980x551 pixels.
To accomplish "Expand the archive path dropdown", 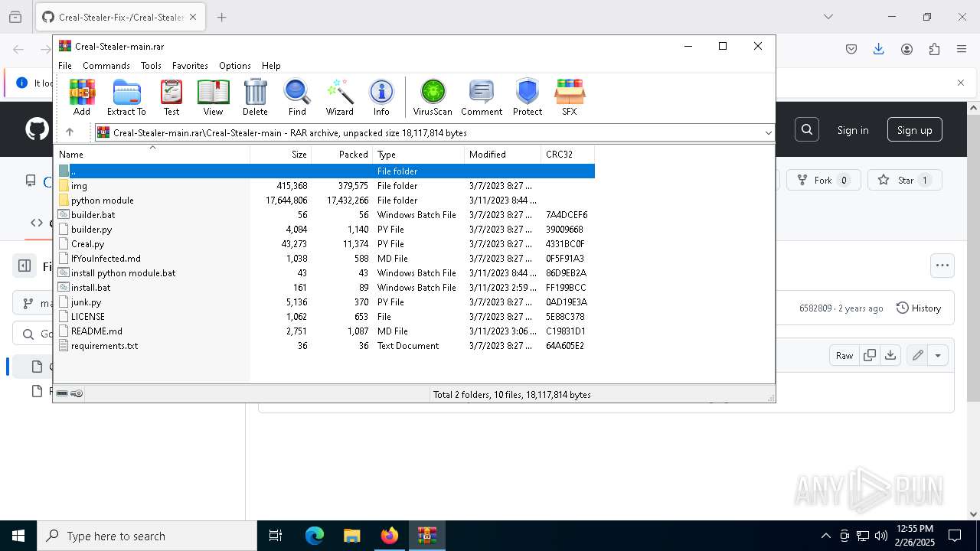I will pyautogui.click(x=768, y=133).
